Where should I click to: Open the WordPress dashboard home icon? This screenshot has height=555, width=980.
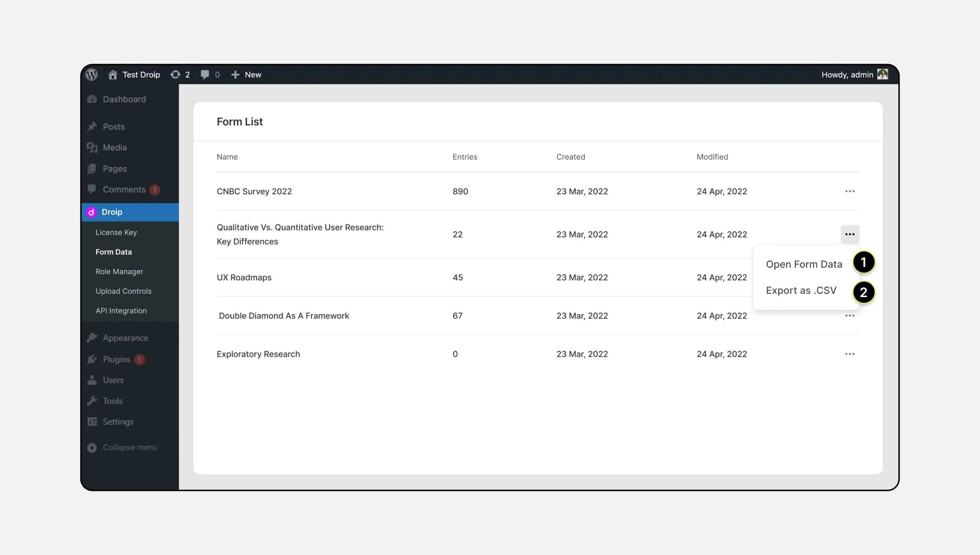[x=112, y=75]
